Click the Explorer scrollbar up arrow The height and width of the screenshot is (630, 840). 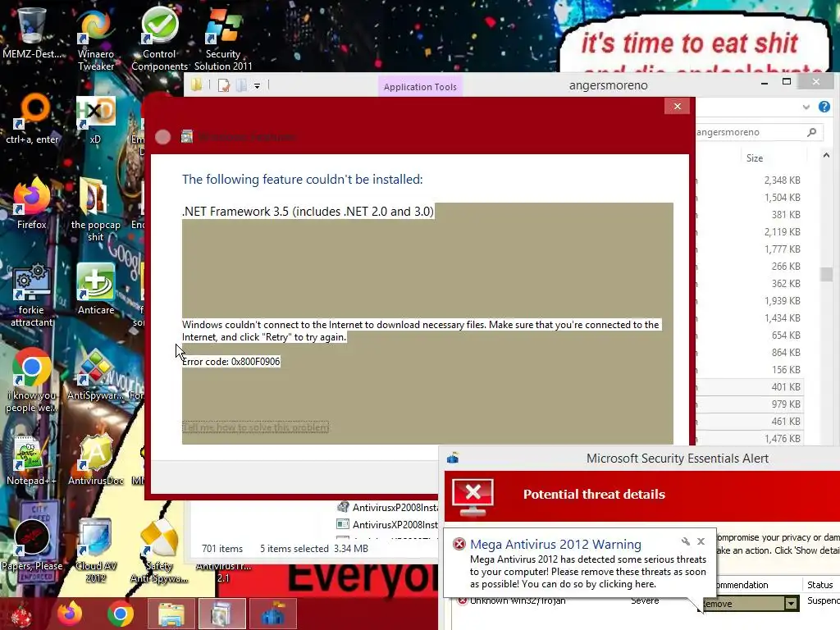pos(826,155)
